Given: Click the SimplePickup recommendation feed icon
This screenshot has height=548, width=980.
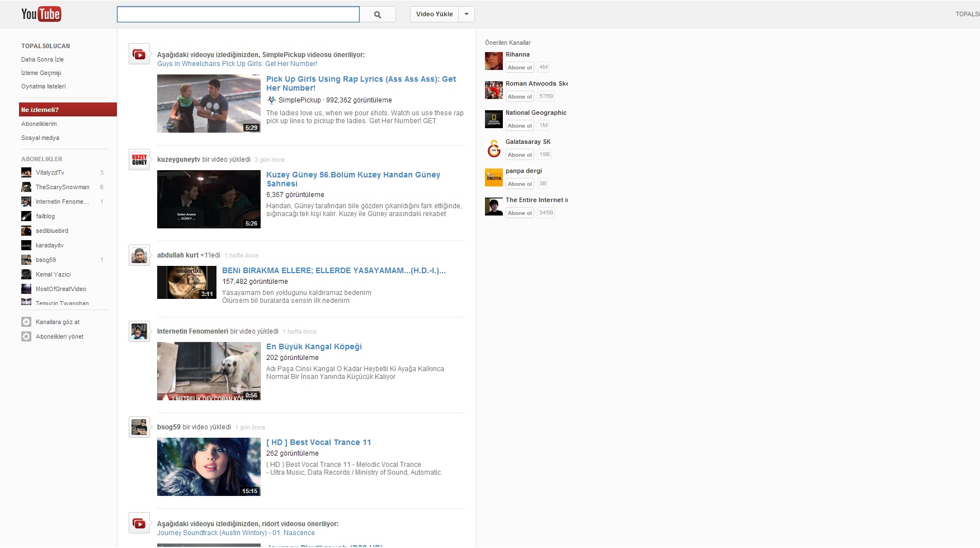Looking at the screenshot, I should point(139,54).
